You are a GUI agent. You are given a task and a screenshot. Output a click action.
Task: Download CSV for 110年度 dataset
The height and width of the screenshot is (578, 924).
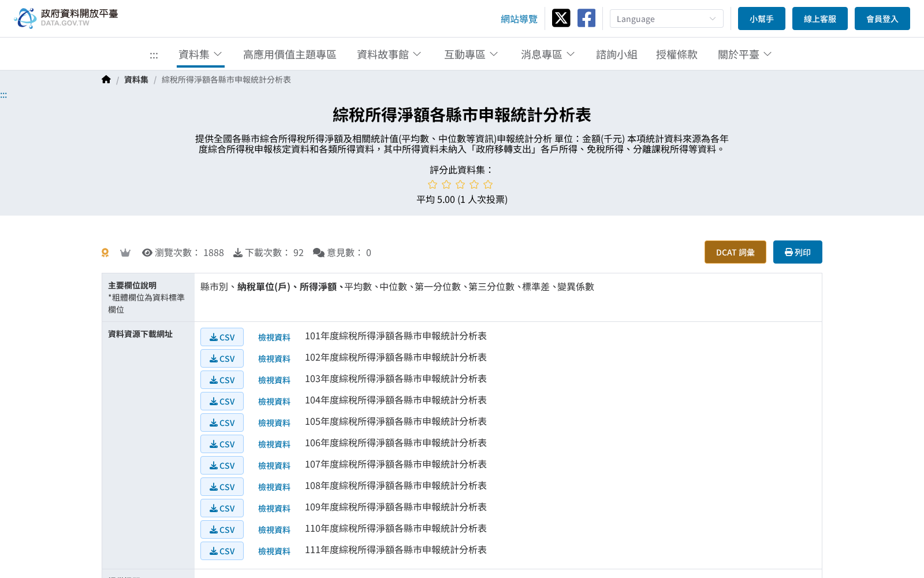pos(222,529)
